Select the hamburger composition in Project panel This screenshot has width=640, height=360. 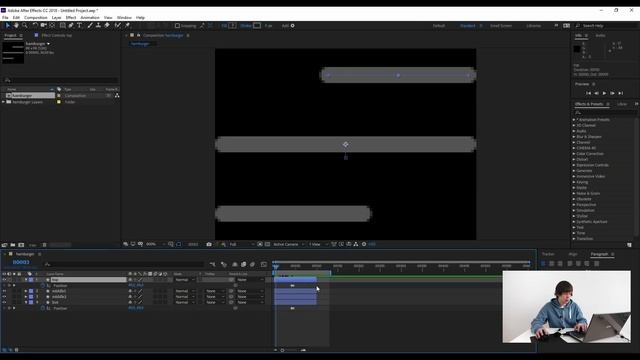point(31,96)
